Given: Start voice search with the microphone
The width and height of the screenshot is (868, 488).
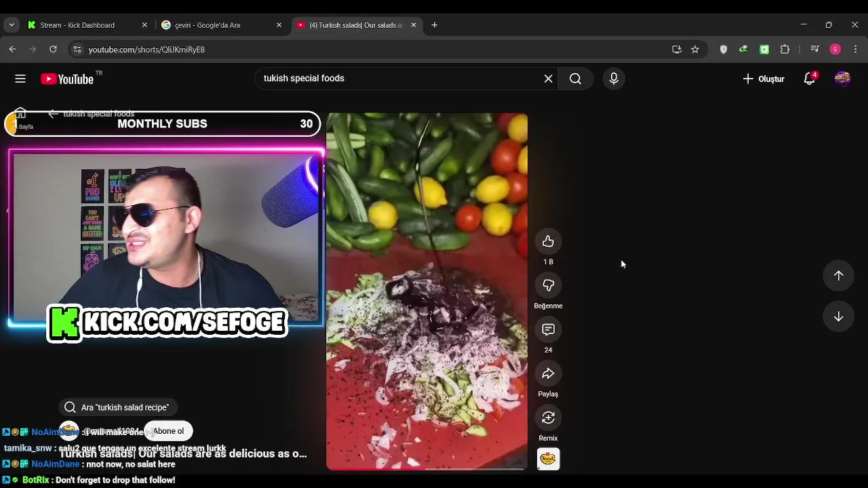Looking at the screenshot, I should coord(614,79).
